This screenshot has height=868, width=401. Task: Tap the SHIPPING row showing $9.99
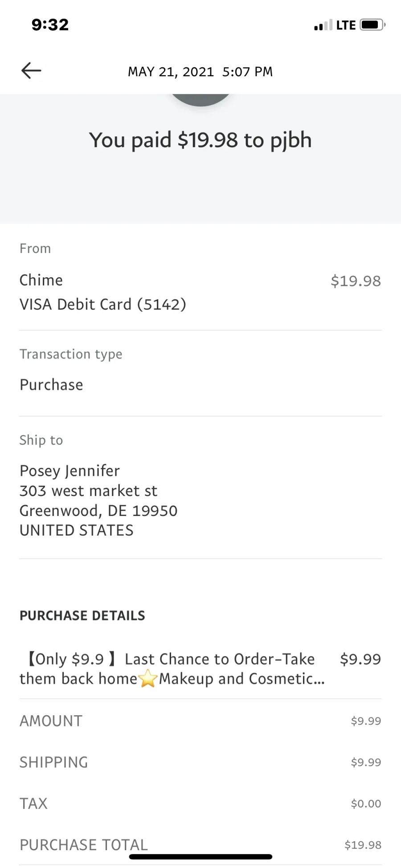pyautogui.click(x=200, y=762)
